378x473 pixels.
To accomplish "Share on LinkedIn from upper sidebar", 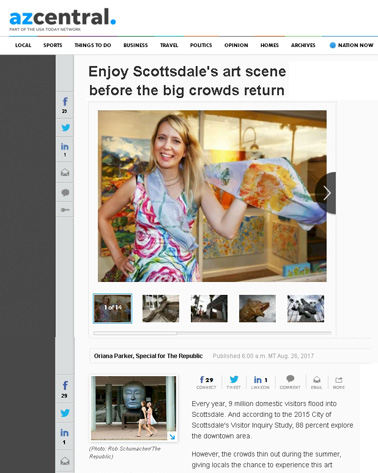I will point(65,149).
